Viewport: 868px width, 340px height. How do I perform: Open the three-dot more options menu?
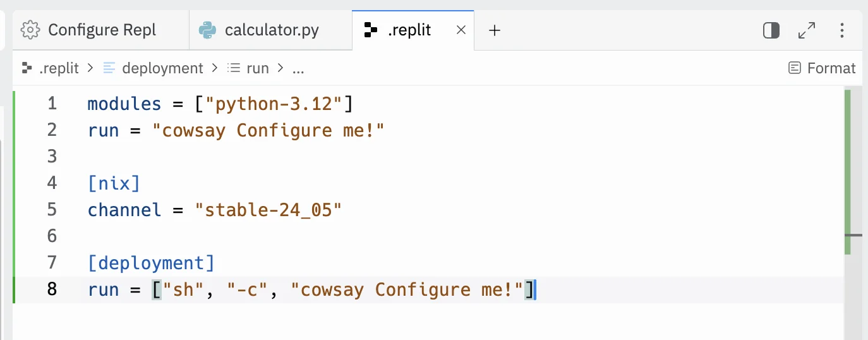coord(841,30)
